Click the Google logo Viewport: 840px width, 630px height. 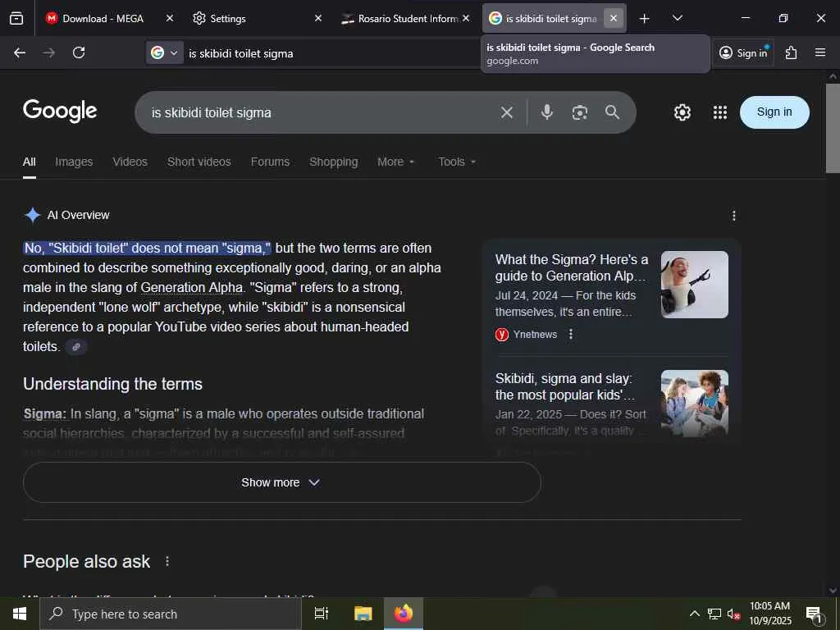(x=60, y=111)
